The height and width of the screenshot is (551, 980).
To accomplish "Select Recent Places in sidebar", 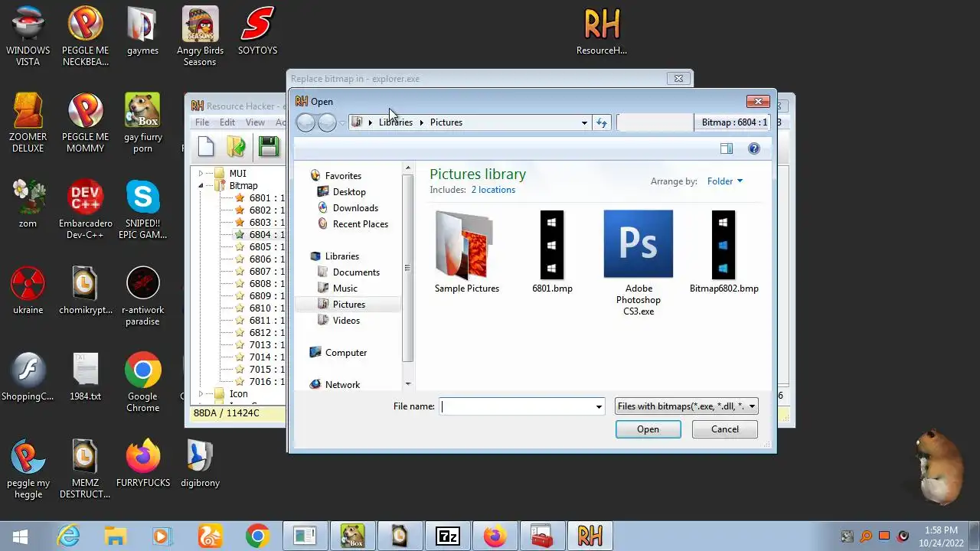I will tap(360, 224).
